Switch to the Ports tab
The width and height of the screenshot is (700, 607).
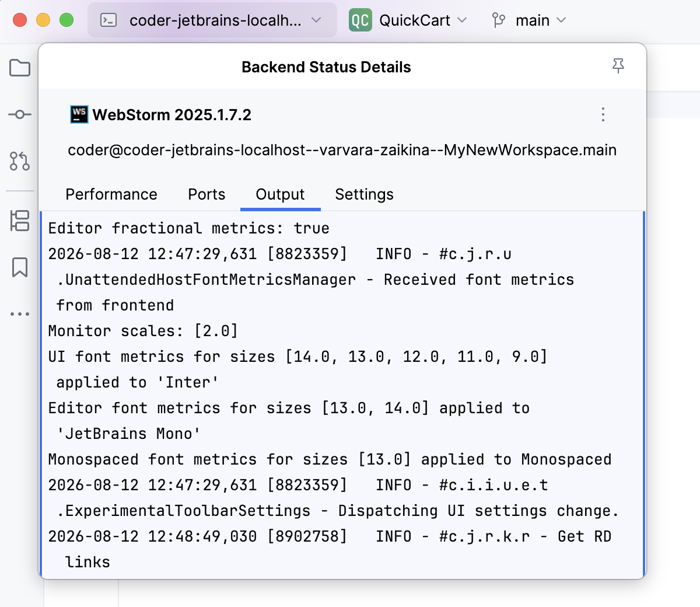pos(206,194)
